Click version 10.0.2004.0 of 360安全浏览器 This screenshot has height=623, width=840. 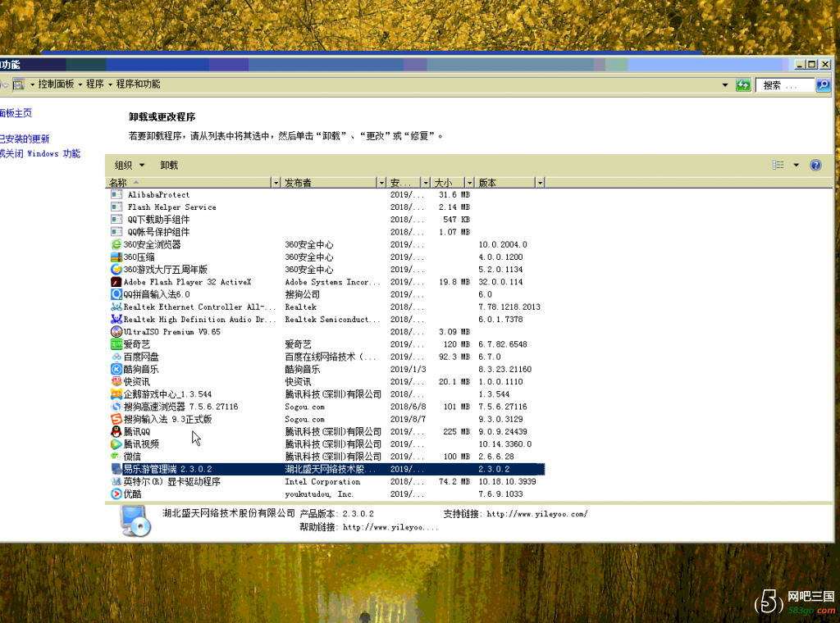[503, 244]
